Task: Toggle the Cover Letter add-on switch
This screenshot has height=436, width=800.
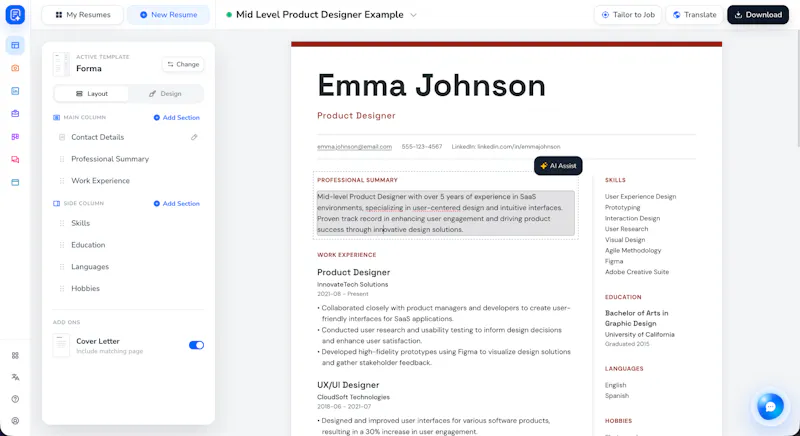Action: 196,345
